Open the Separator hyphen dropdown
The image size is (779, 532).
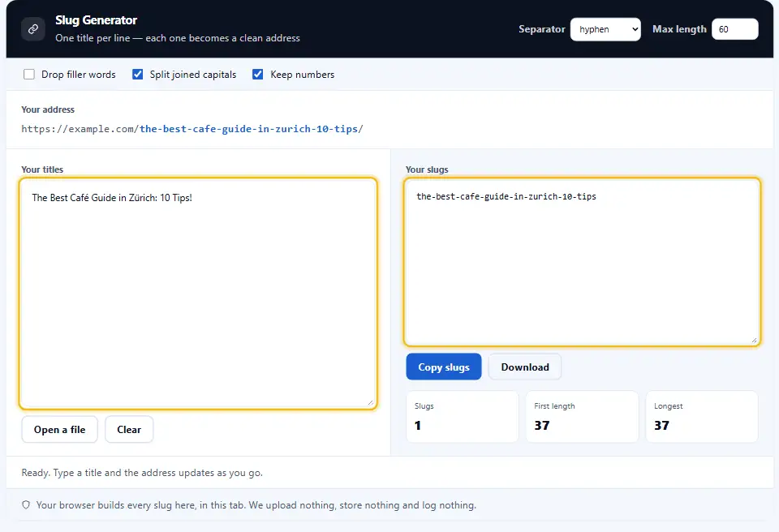point(605,29)
